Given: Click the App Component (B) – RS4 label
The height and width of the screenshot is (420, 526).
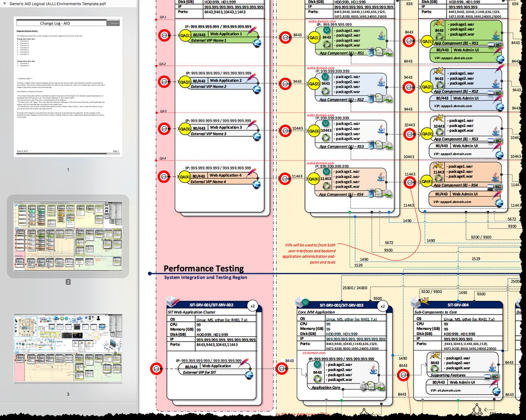Looking at the screenshot, I should [x=456, y=185].
